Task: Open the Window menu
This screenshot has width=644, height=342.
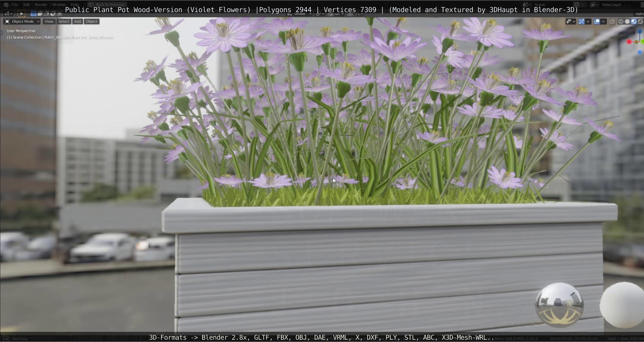Action: pos(59,5)
